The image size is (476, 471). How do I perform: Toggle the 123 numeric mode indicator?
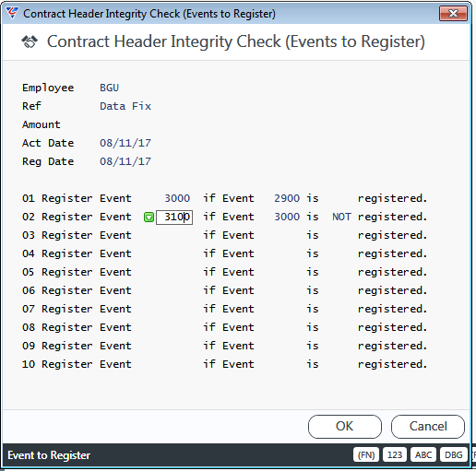pyautogui.click(x=395, y=454)
